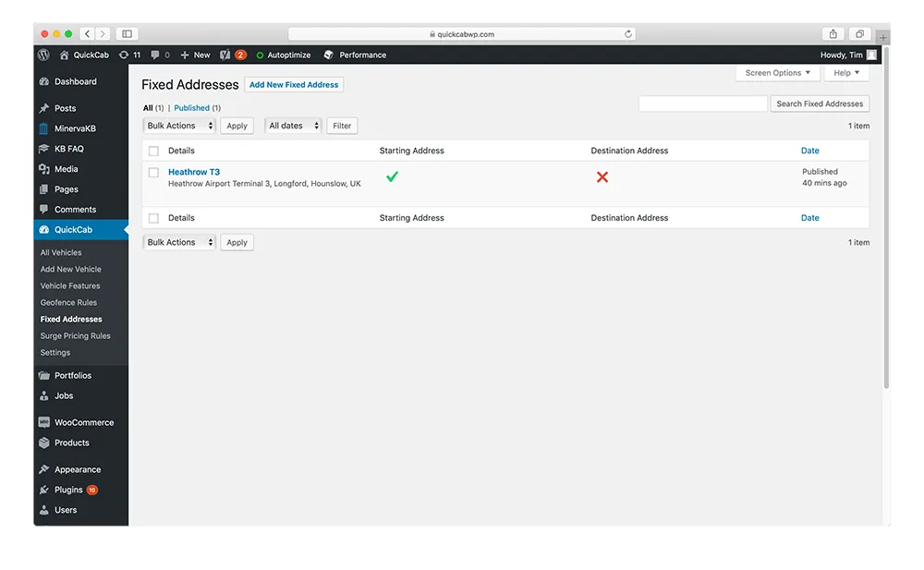
Task: Open the comments bubble in admin bar
Action: point(154,55)
